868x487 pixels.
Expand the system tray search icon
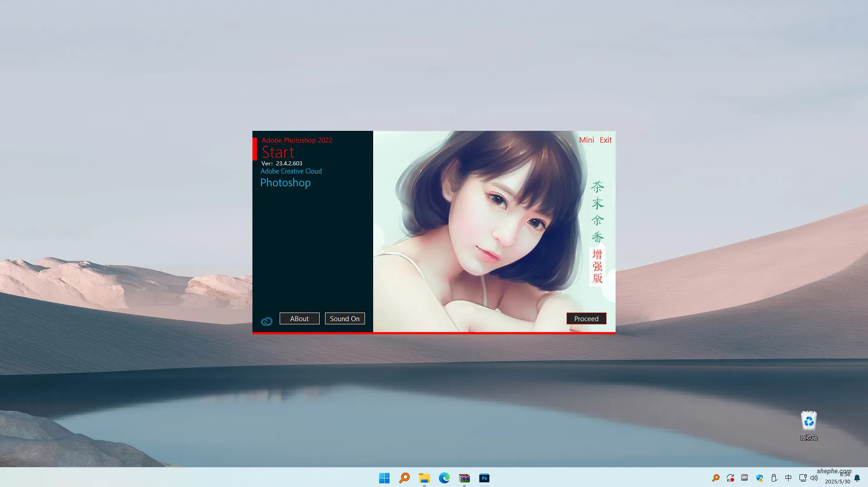coord(716,478)
